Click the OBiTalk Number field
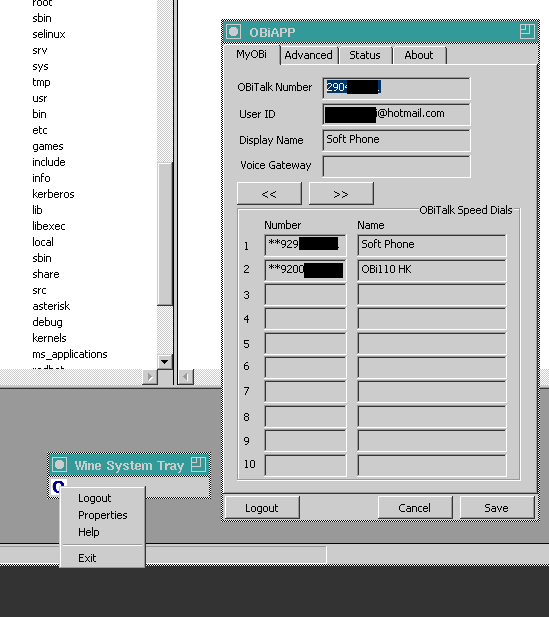This screenshot has width=549, height=617. (396, 88)
